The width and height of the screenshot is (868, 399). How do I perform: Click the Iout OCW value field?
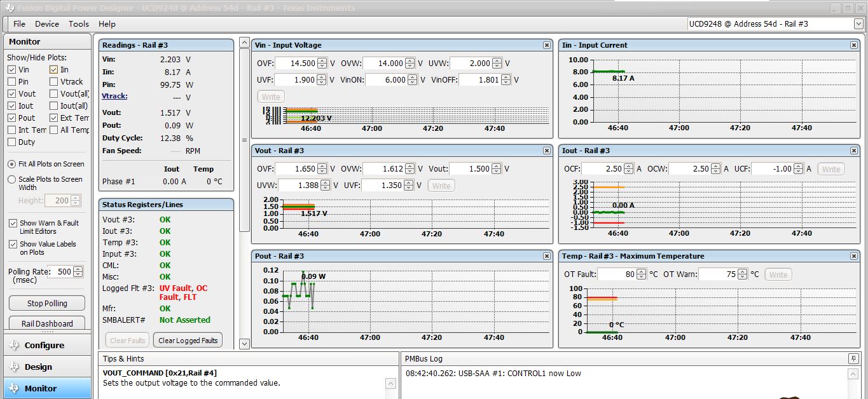pyautogui.click(x=690, y=169)
